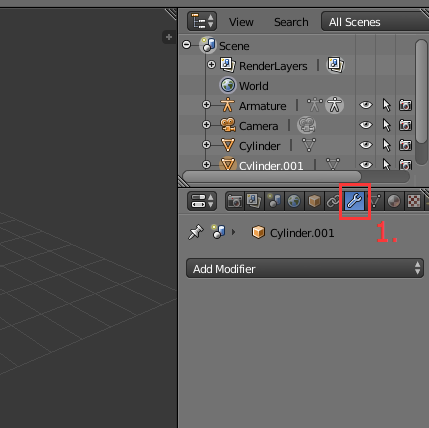Viewport: 429px width, 428px height.
Task: Switch to the World properties tab
Action: 294,201
